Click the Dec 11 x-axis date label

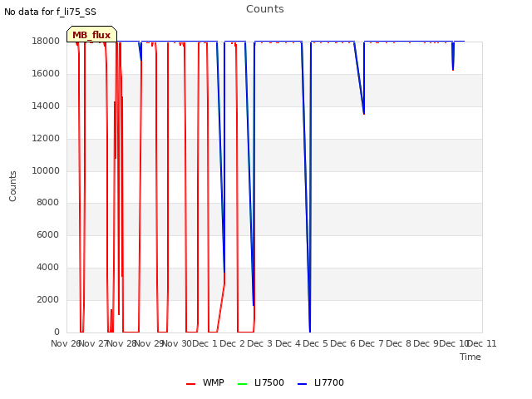(482, 343)
